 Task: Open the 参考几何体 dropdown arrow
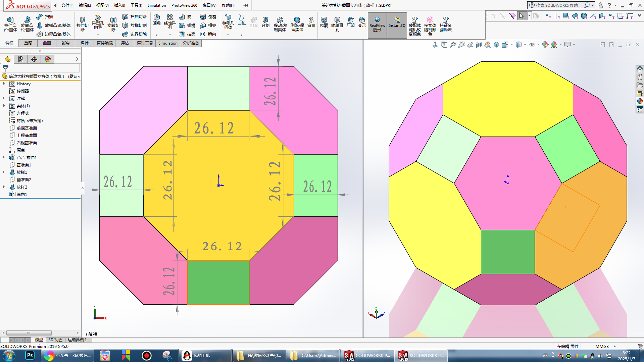click(x=228, y=35)
